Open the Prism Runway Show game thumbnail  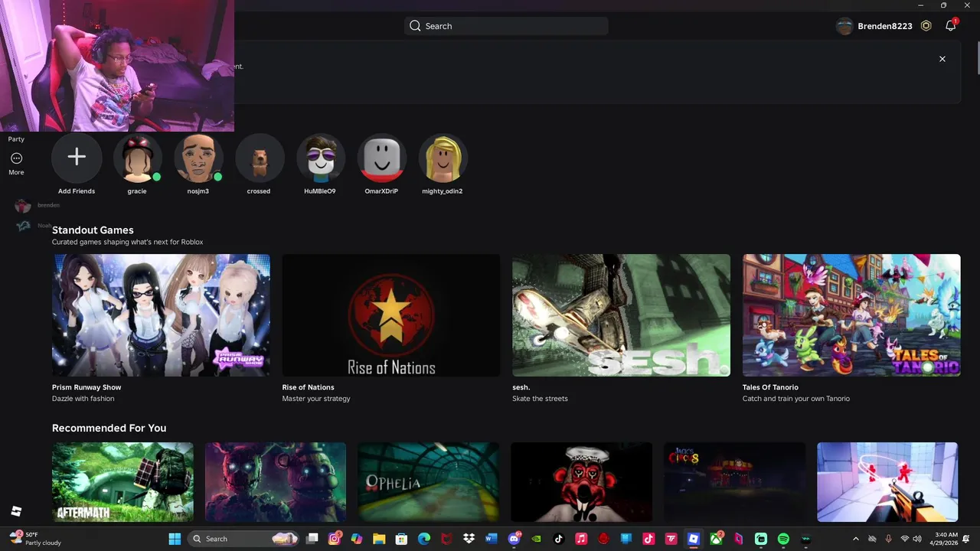click(161, 315)
